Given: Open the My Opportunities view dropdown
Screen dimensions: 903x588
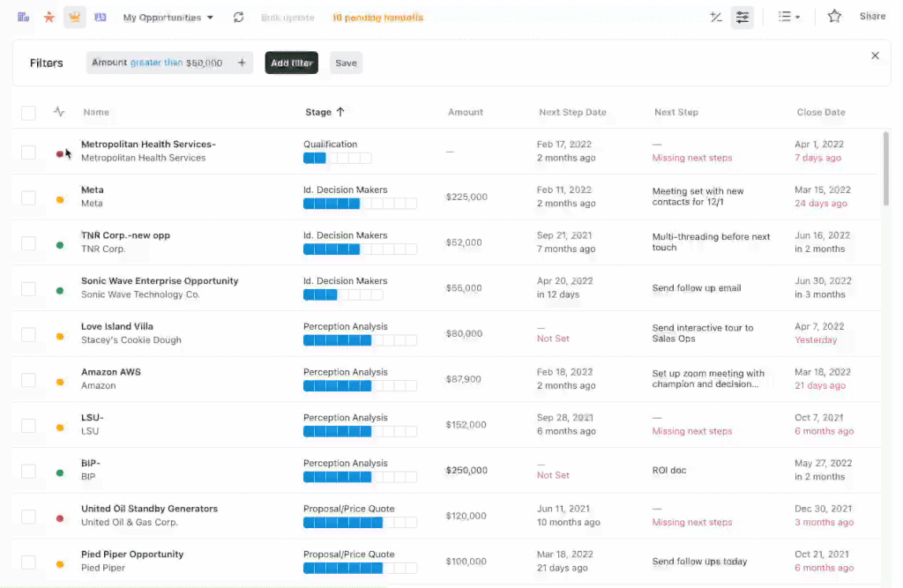Looking at the screenshot, I should (x=168, y=18).
